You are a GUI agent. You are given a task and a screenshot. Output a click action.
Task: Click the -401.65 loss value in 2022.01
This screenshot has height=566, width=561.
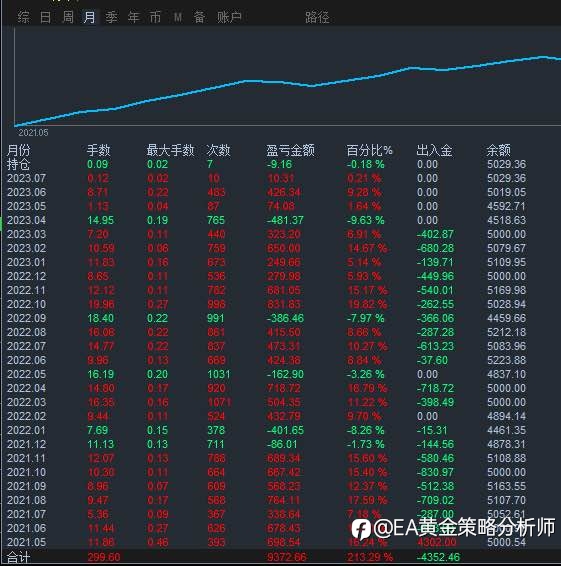pos(285,430)
